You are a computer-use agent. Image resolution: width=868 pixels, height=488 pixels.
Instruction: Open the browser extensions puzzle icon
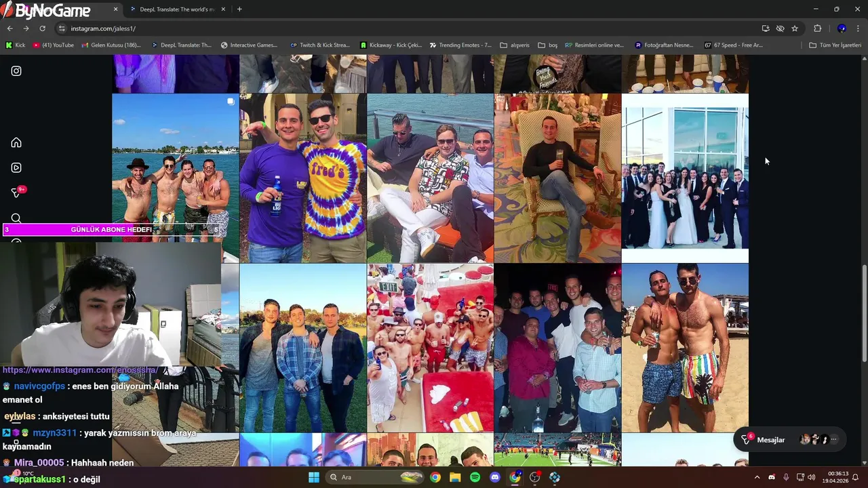(x=817, y=28)
